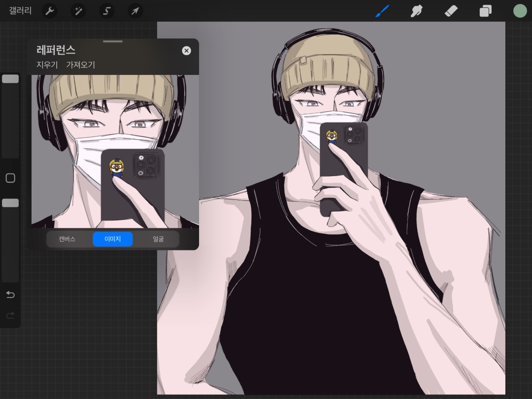
Task: Select the Eraser tool
Action: pyautogui.click(x=451, y=11)
